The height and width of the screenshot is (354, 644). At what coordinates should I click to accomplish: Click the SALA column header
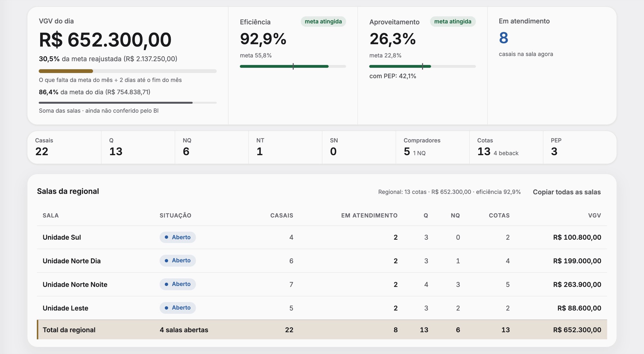pyautogui.click(x=51, y=215)
